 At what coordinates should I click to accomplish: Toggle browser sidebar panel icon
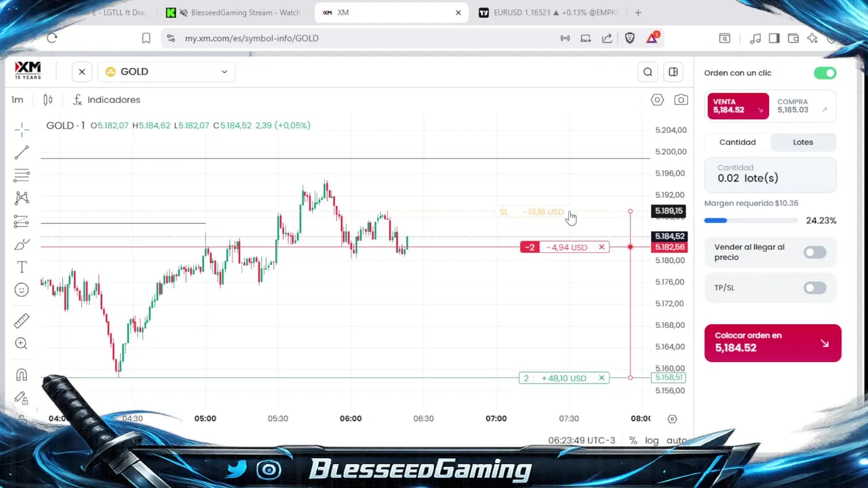(x=774, y=39)
